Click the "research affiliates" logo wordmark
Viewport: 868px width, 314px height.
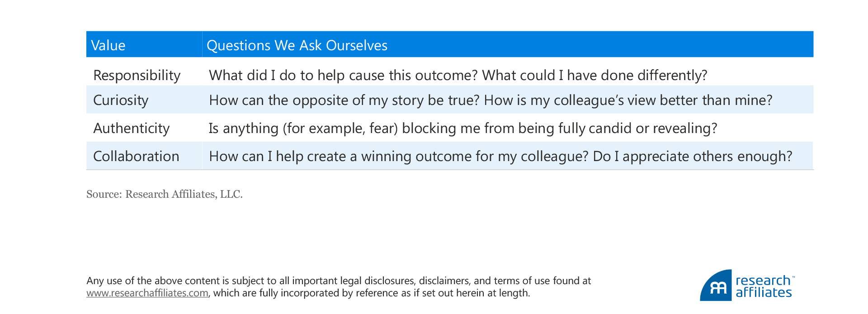[x=764, y=286]
